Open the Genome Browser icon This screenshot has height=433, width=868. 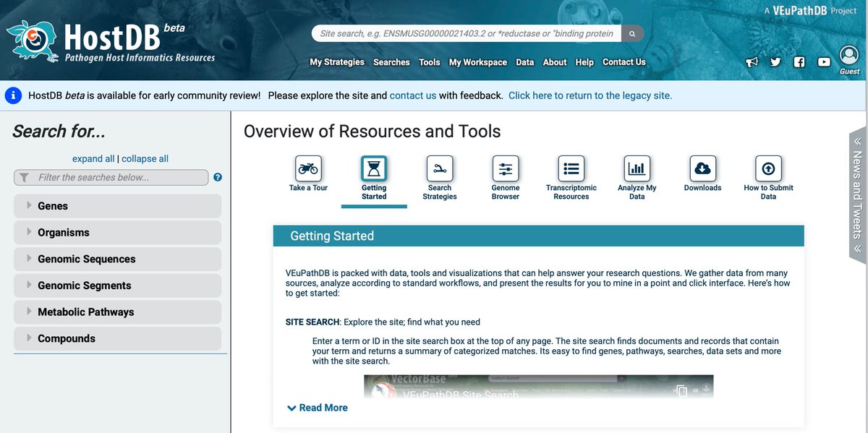[x=505, y=168]
